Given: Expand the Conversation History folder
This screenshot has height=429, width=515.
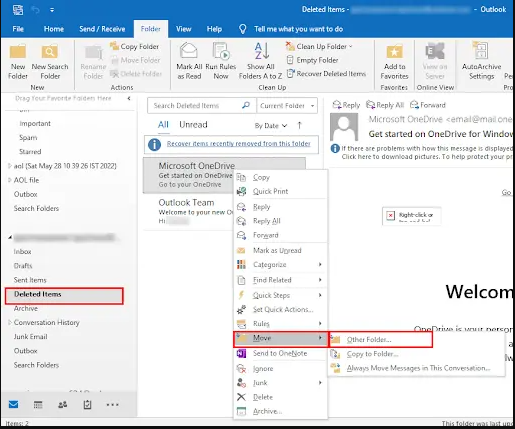Looking at the screenshot, I should click(9, 322).
